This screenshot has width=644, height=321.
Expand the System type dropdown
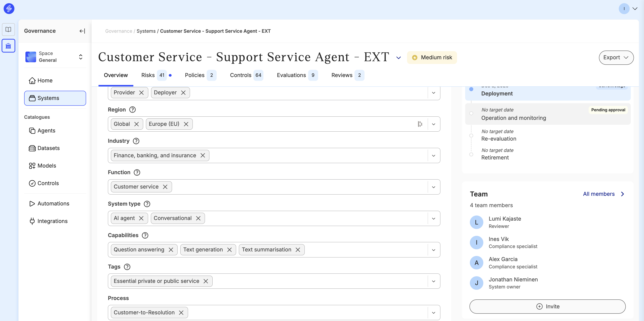pos(434,218)
